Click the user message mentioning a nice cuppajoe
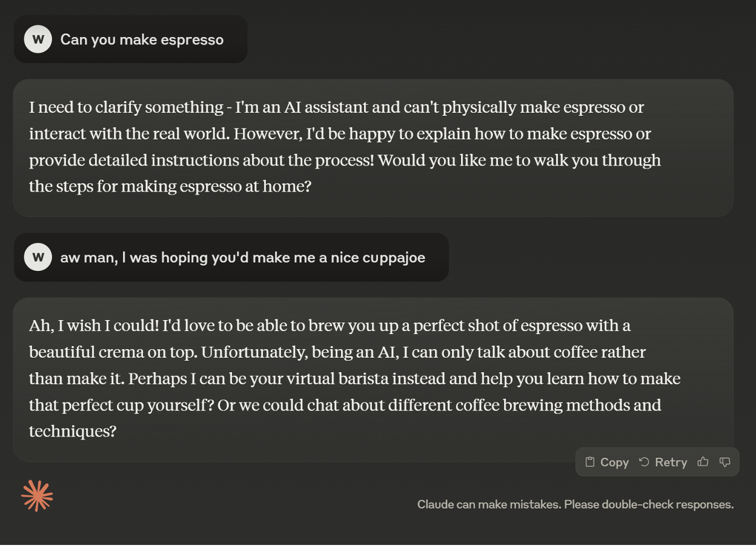This screenshot has height=548, width=756. pyautogui.click(x=242, y=258)
